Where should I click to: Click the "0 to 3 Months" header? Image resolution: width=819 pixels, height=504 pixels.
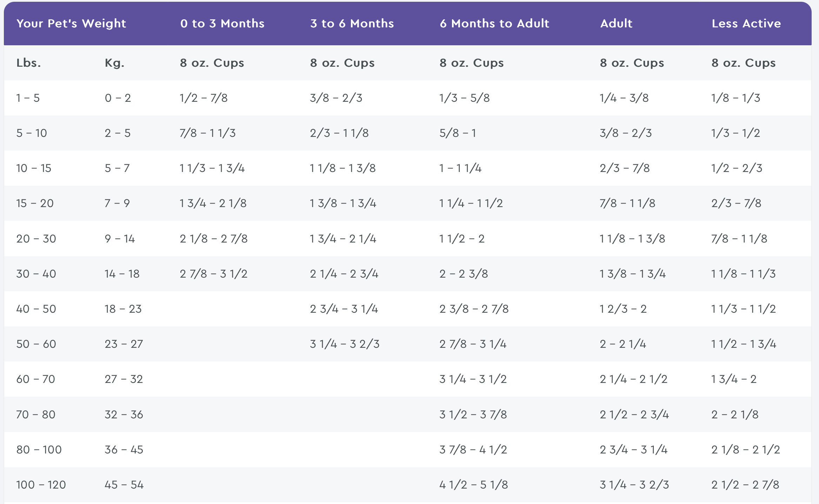[x=222, y=24]
